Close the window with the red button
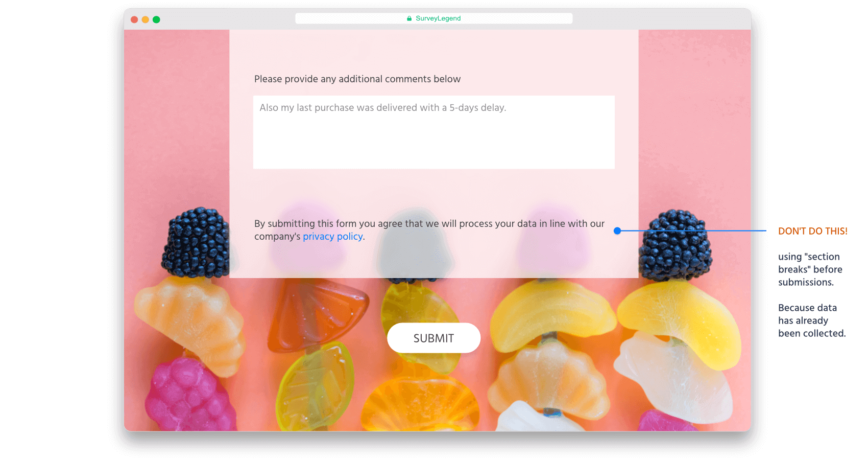The image size is (868, 460). coord(134,19)
